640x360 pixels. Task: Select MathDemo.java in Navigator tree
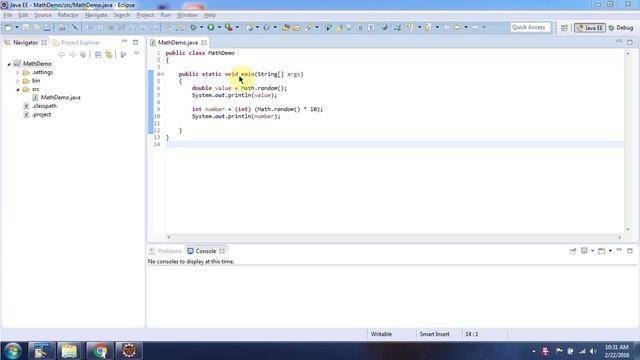60,98
